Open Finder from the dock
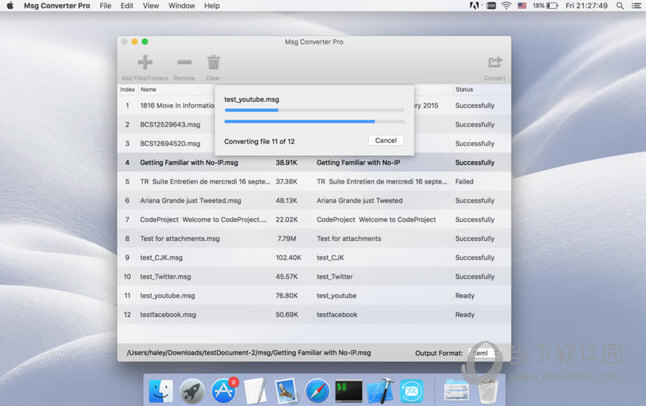646x406 pixels. tap(160, 391)
